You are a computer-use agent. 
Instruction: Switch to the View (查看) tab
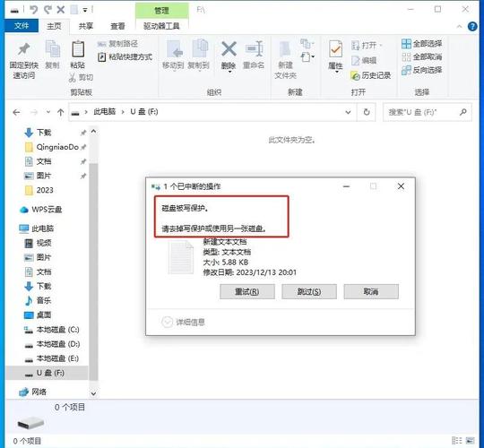[x=117, y=26]
